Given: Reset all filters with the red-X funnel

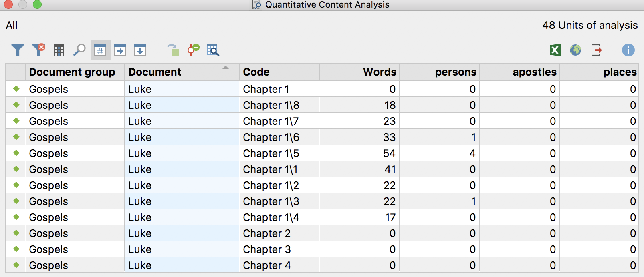Looking at the screenshot, I should [38, 50].
